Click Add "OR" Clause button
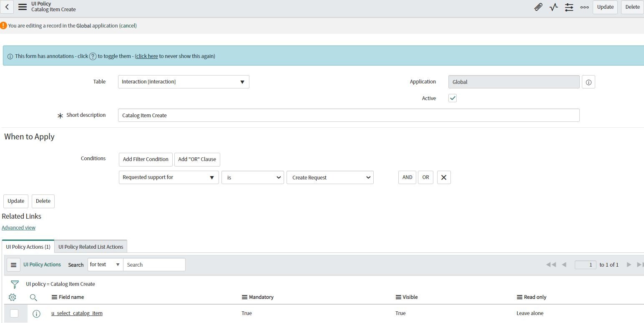 [x=197, y=159]
